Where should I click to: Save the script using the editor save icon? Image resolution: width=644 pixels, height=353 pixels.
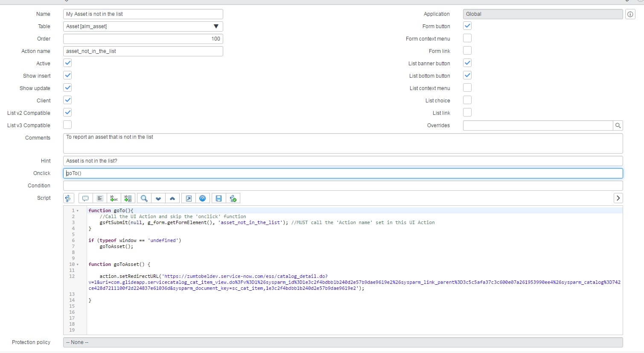coord(218,198)
